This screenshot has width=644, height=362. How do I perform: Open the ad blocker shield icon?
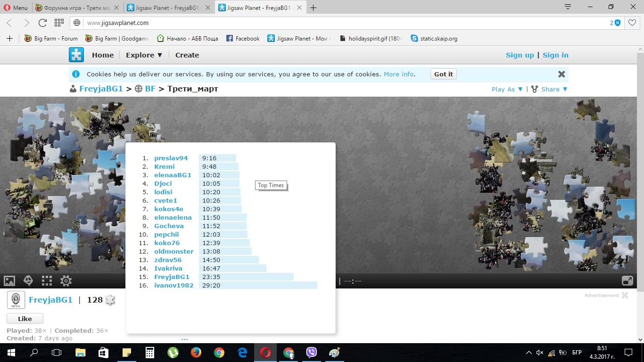(617, 23)
